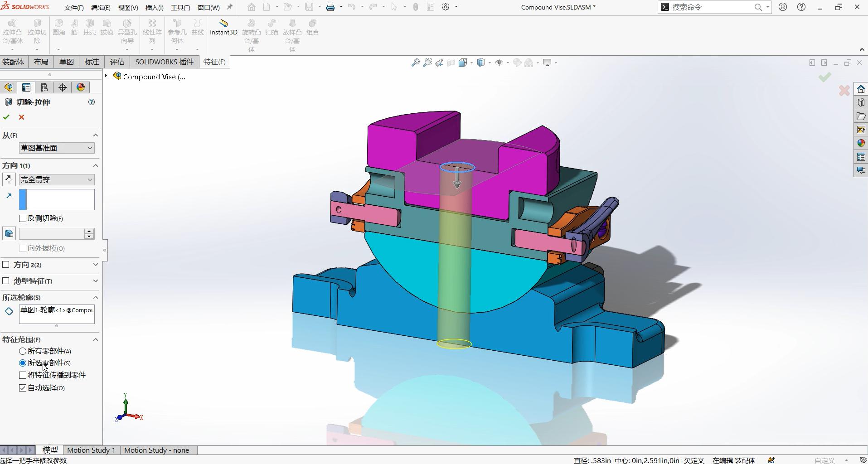Screen dimensions: 868x464
Task: Enable the 反侧切除 checkbox
Action: point(23,218)
